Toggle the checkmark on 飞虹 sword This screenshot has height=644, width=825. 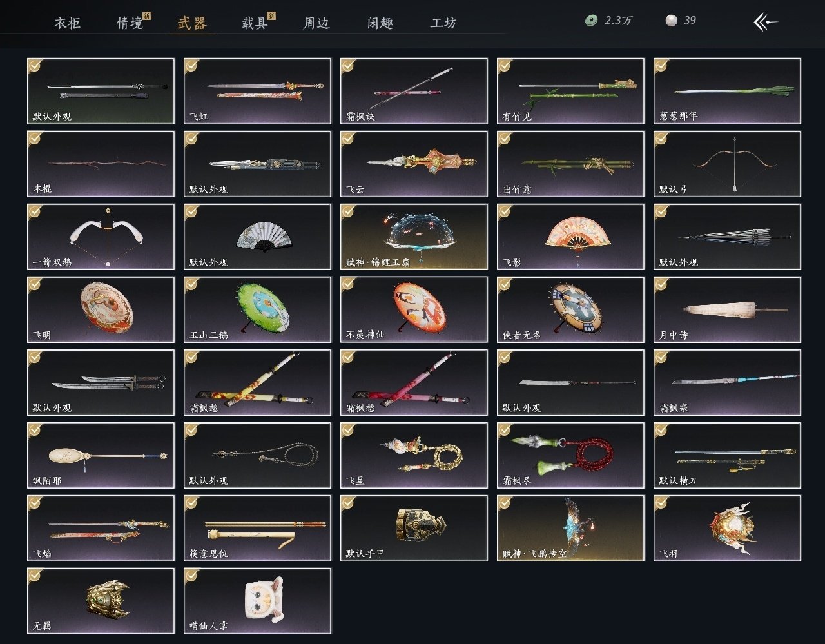191,66
